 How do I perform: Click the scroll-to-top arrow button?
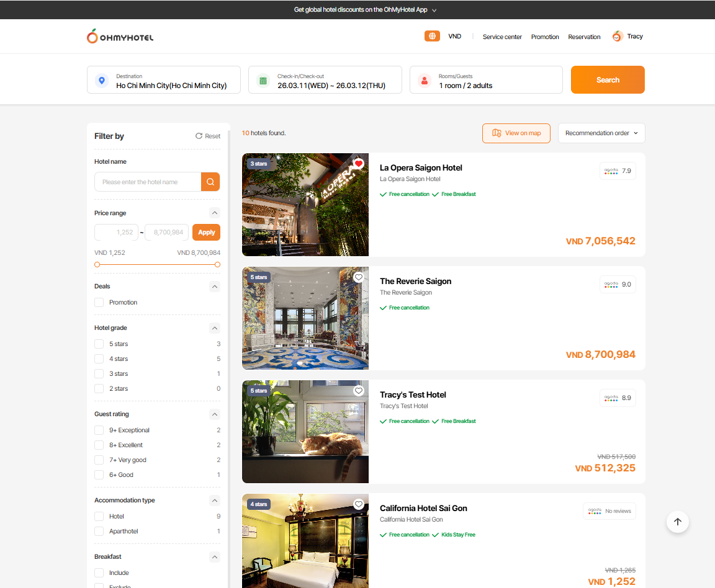(x=678, y=522)
